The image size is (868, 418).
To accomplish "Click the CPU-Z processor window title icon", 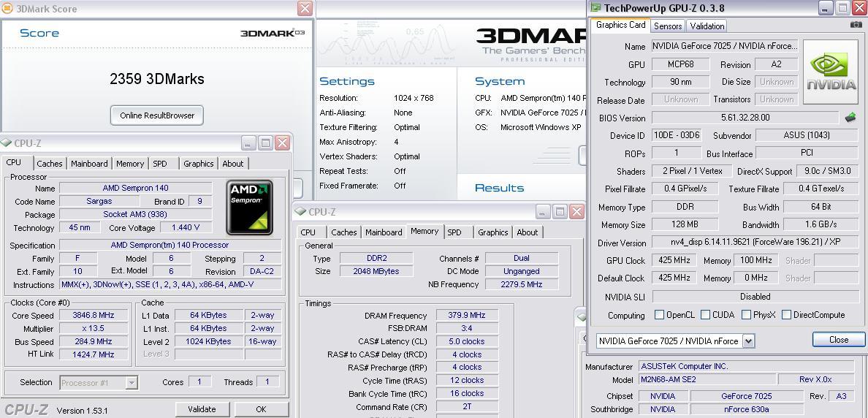I will (x=6, y=142).
